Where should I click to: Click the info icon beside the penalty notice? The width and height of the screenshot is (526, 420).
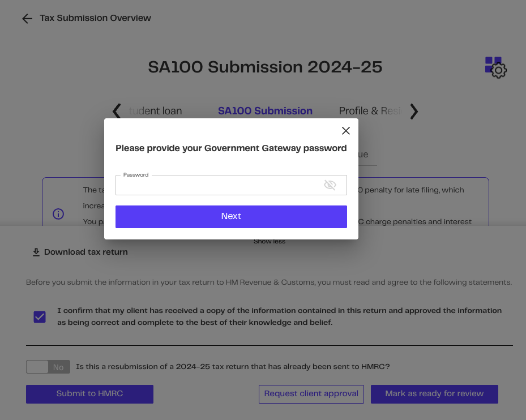point(58,214)
